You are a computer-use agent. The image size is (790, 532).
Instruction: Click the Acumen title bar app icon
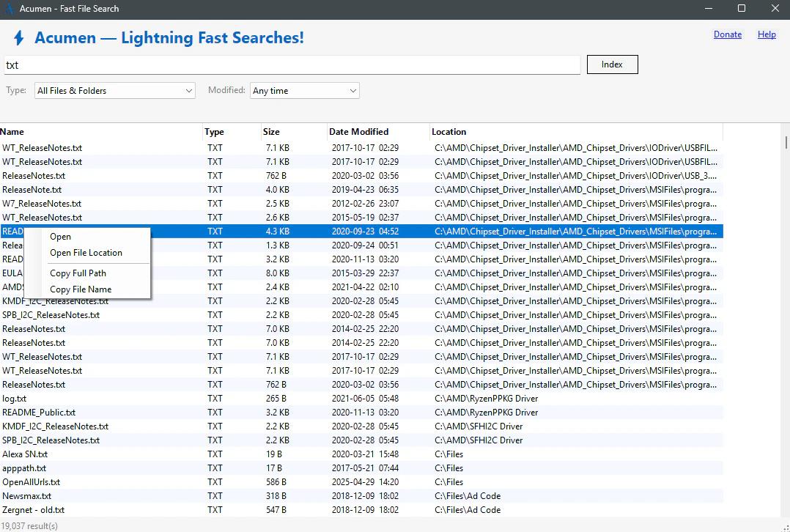[9, 9]
